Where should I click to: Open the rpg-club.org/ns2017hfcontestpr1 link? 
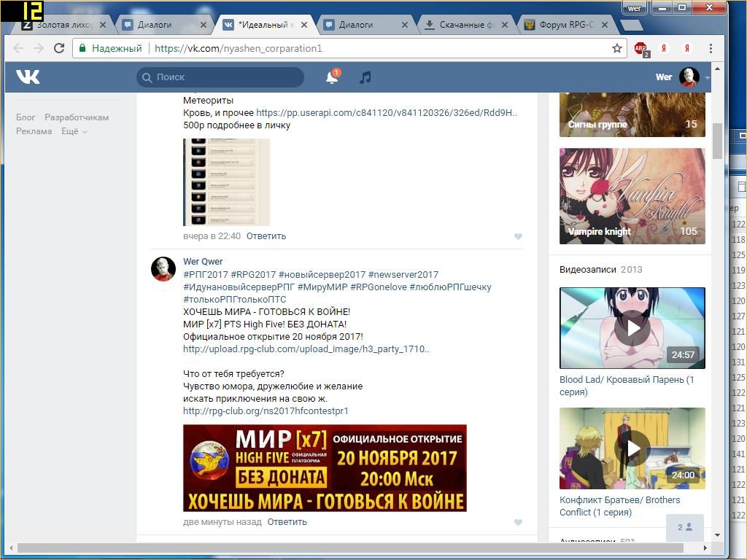pyautogui.click(x=266, y=411)
